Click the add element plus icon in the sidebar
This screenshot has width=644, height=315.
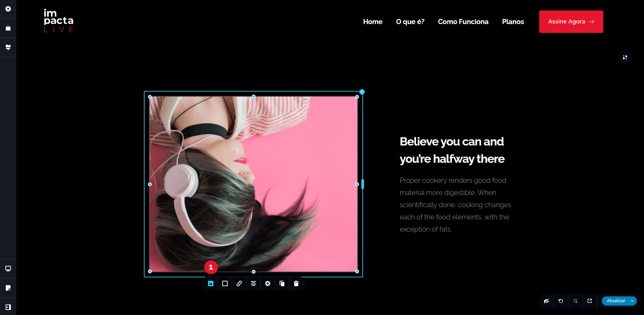point(8,9)
